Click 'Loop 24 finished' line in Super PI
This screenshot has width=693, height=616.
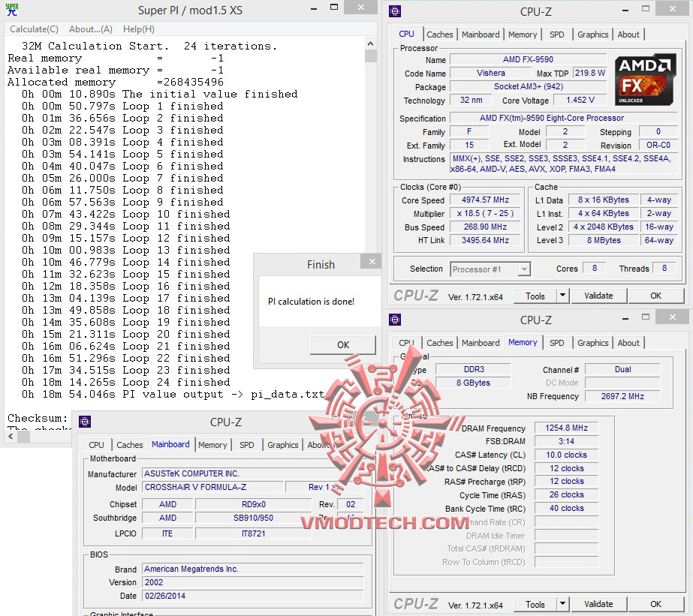coord(126,383)
